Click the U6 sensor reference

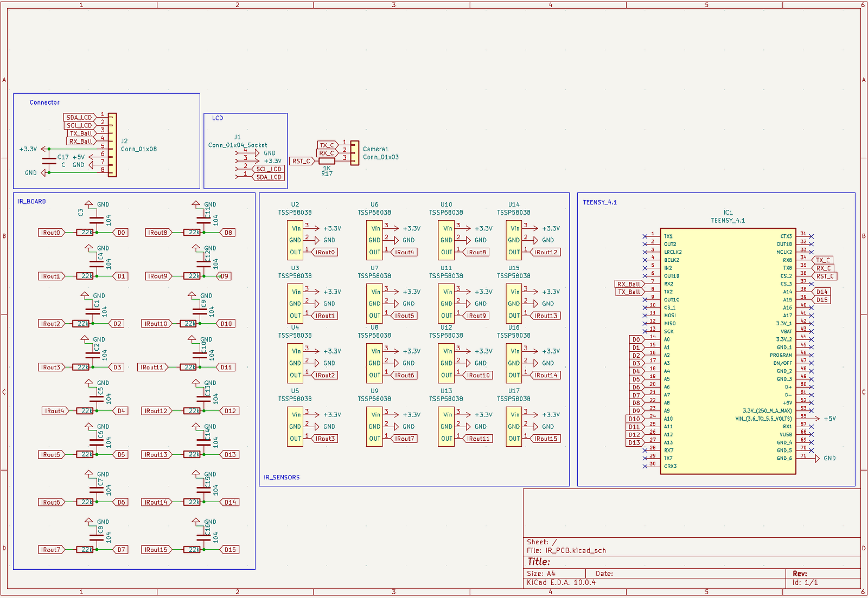point(374,205)
